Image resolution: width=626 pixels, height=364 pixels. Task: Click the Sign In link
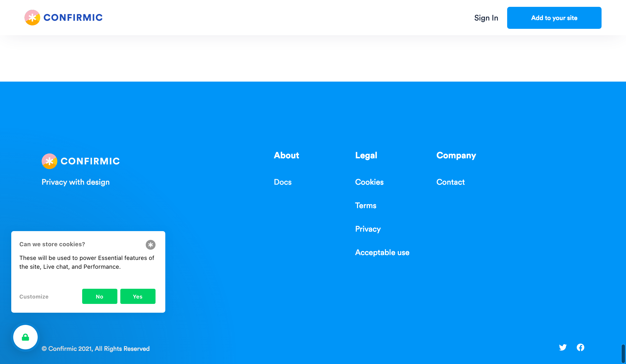coord(486,18)
